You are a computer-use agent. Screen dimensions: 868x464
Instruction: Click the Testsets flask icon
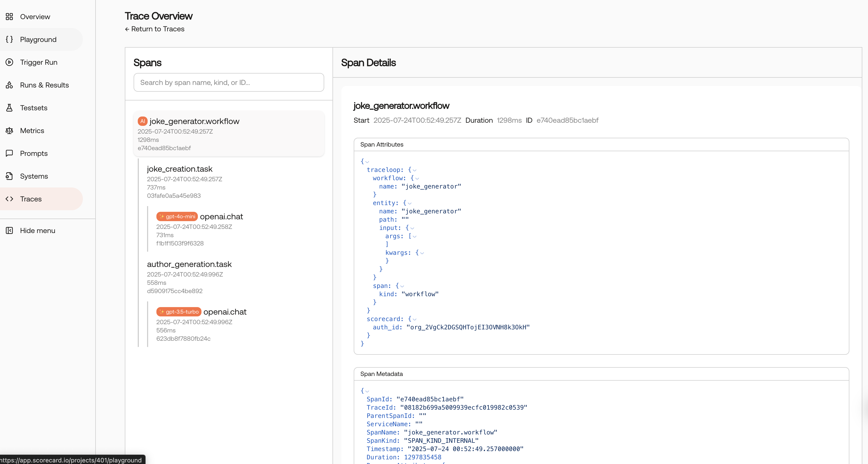[9, 108]
